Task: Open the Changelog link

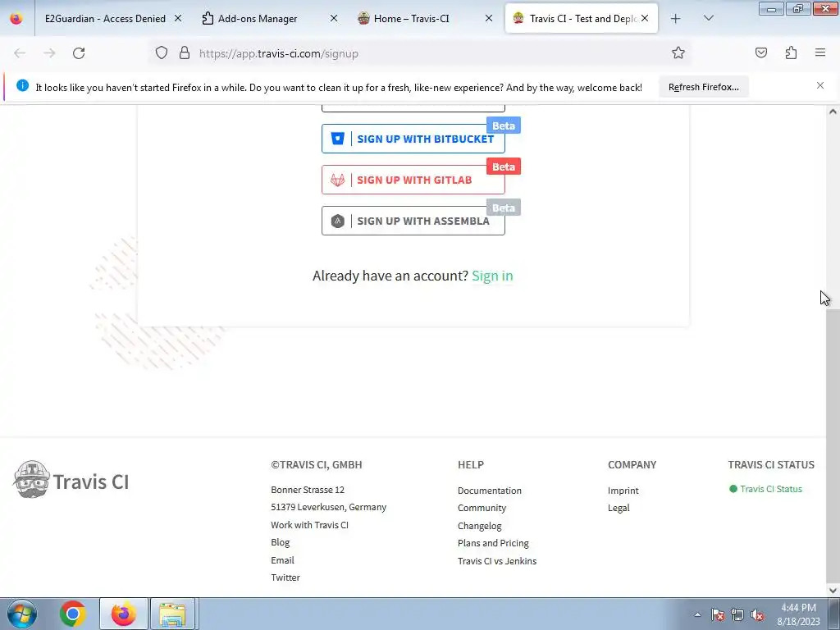Action: pyautogui.click(x=479, y=526)
